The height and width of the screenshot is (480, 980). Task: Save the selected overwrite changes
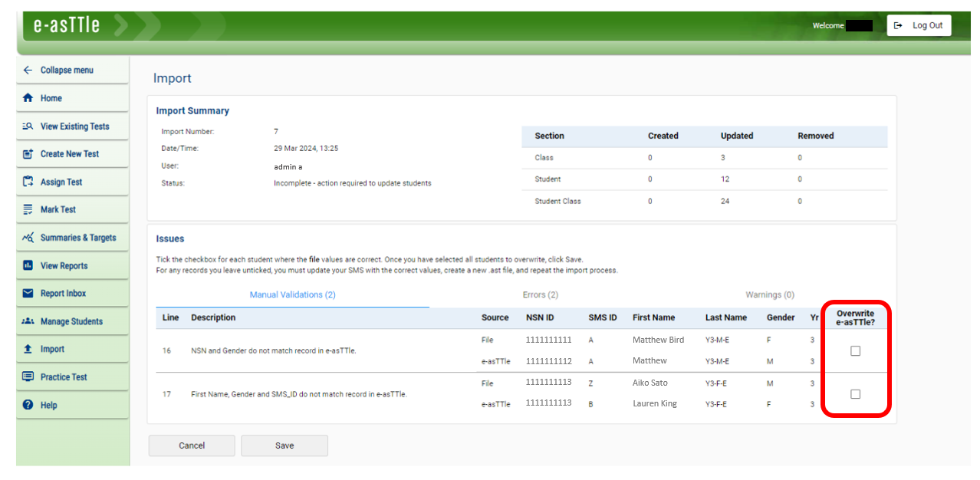click(x=284, y=445)
